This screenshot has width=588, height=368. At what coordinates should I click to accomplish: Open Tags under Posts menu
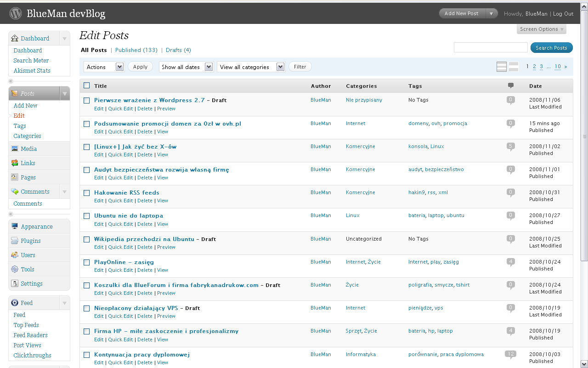coord(20,126)
